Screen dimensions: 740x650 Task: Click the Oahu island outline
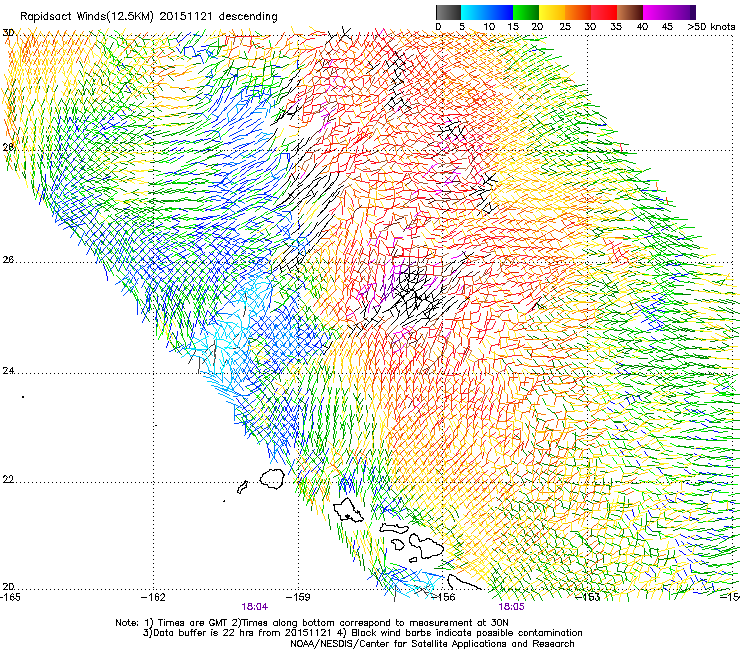(348, 511)
